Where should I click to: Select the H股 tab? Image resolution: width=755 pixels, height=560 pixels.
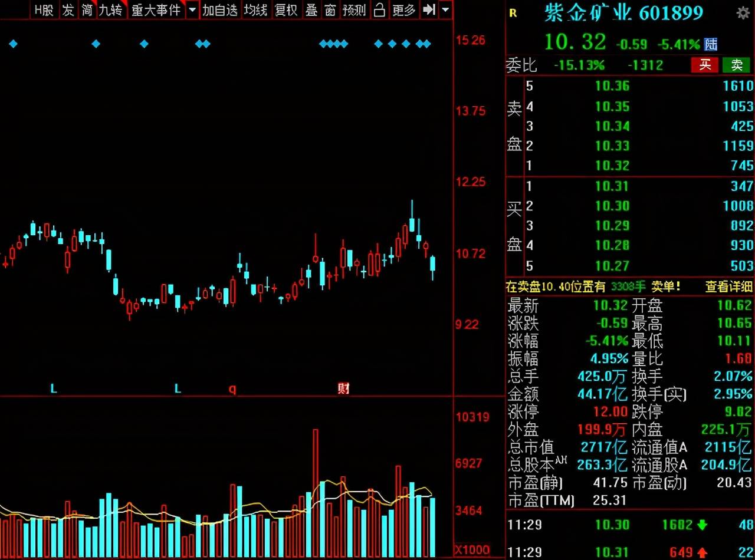tap(43, 10)
